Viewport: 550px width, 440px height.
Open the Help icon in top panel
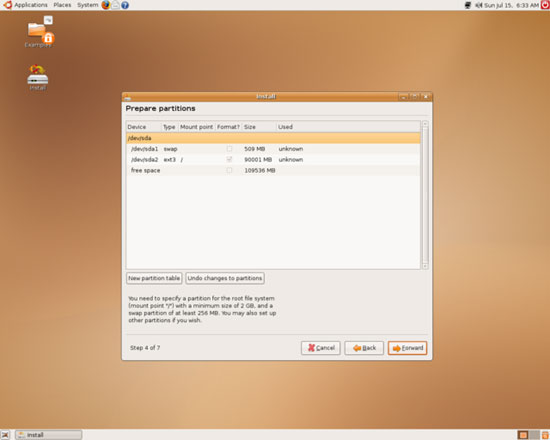coord(125,5)
